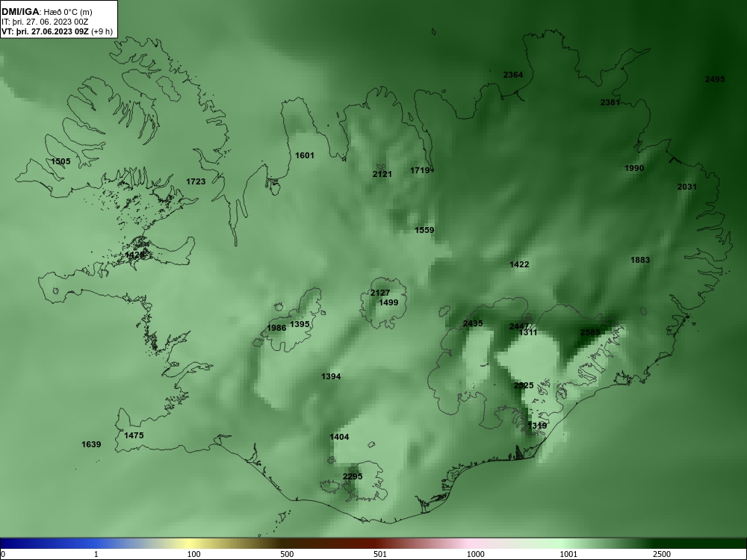
Task: Click the 1394 value label
Action: tap(331, 376)
